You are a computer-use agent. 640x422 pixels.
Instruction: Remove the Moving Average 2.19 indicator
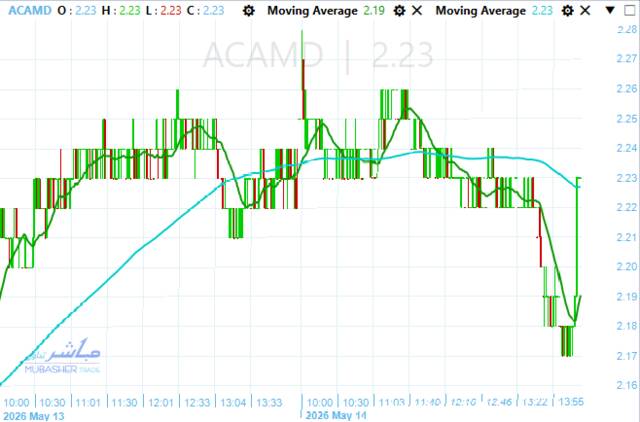(417, 11)
